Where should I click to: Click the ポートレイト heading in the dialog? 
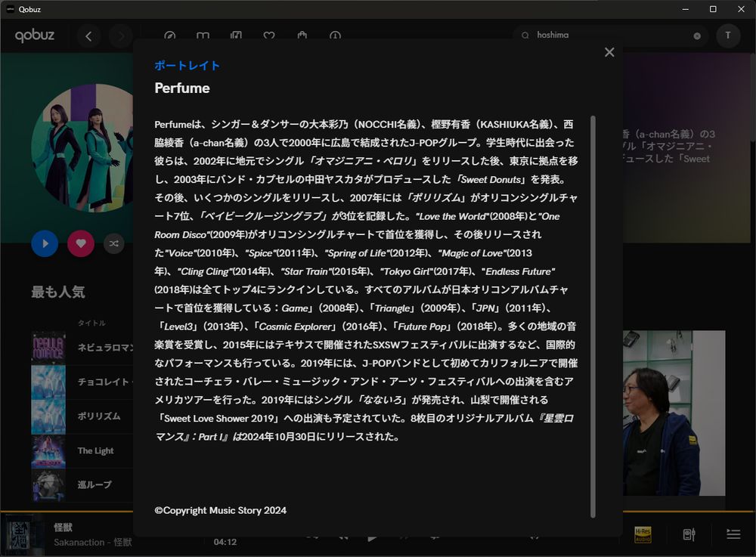pyautogui.click(x=187, y=66)
